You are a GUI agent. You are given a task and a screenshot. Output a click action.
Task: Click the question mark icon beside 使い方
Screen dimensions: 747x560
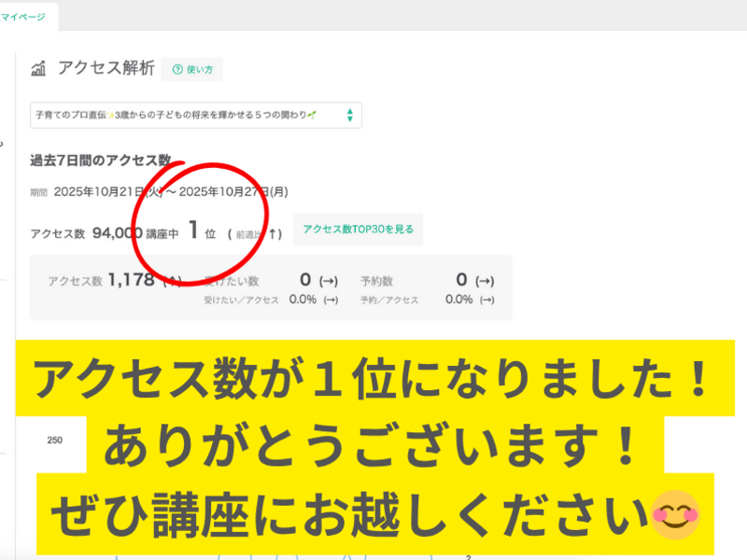click(x=177, y=70)
